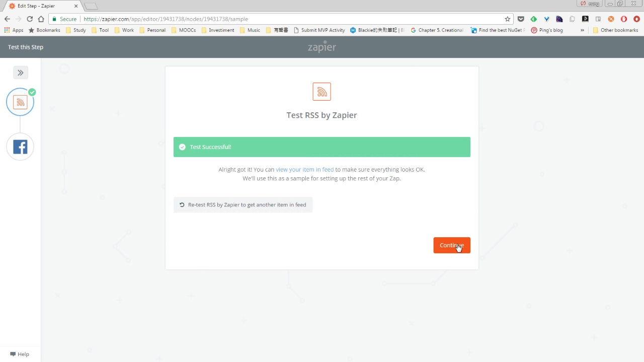Click the Secure padlock indicator
This screenshot has width=644, height=362.
tap(64, 19)
